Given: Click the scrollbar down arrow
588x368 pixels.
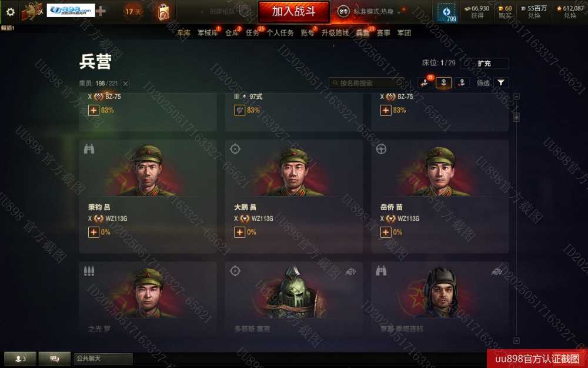Looking at the screenshot, I should 516,340.
